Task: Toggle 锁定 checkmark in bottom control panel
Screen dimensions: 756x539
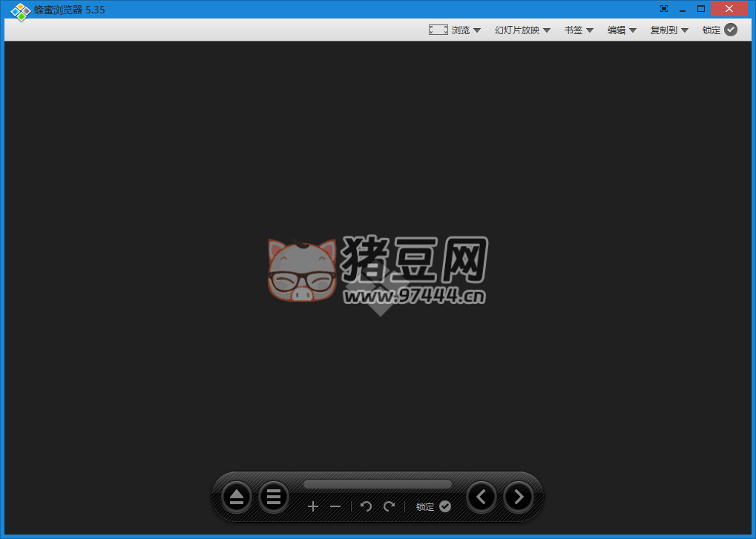Action: click(445, 506)
